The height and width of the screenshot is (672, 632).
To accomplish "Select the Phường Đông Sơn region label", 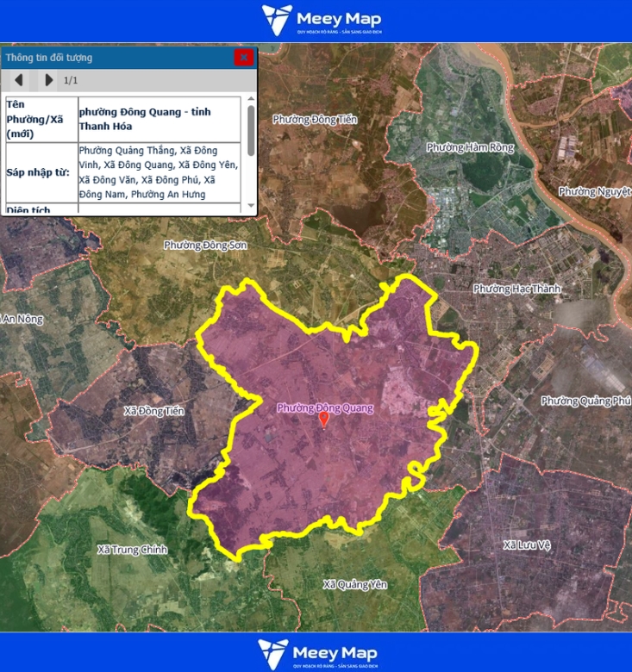I will (x=205, y=246).
